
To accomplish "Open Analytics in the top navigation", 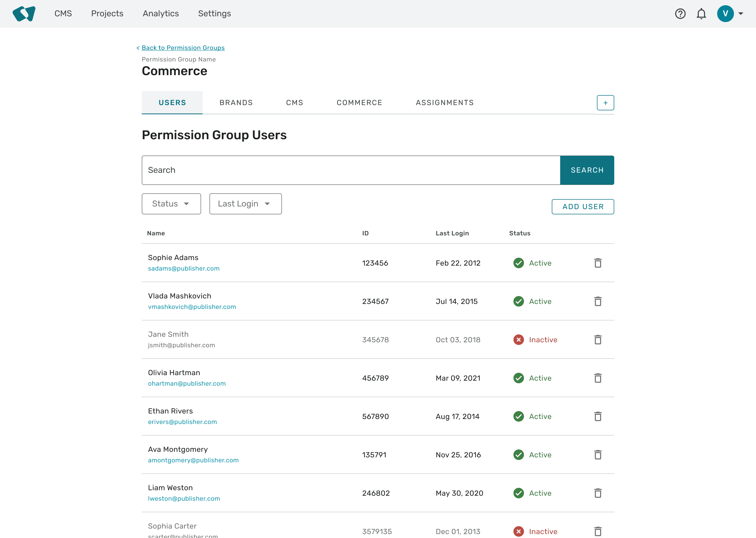I will click(x=161, y=14).
